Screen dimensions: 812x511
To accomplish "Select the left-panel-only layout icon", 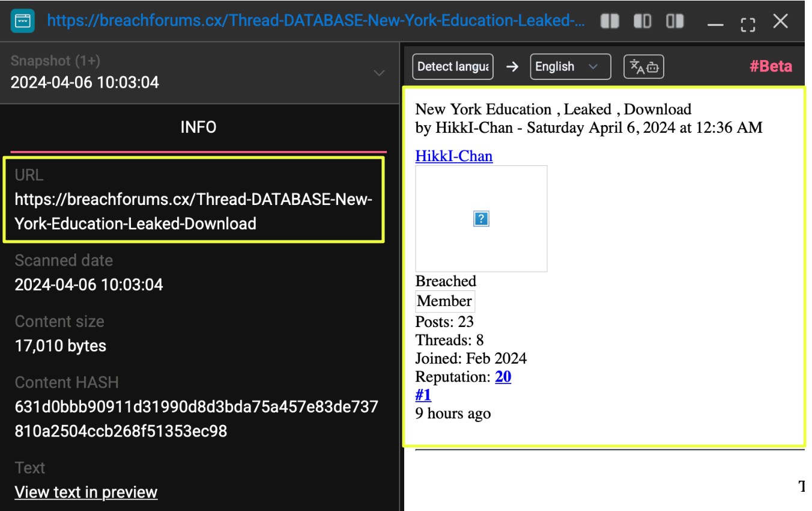I will [x=642, y=22].
